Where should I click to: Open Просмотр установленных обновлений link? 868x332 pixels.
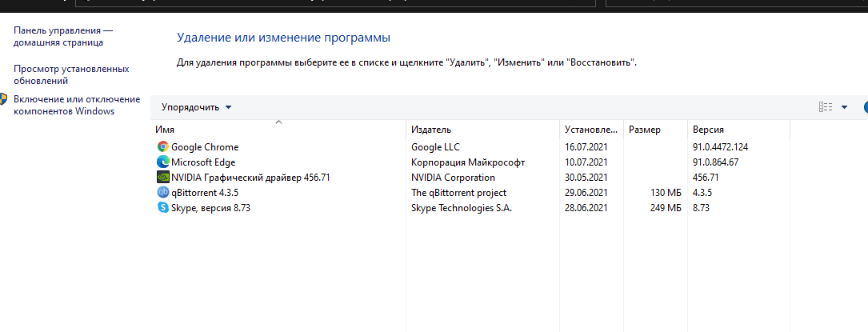(x=71, y=74)
